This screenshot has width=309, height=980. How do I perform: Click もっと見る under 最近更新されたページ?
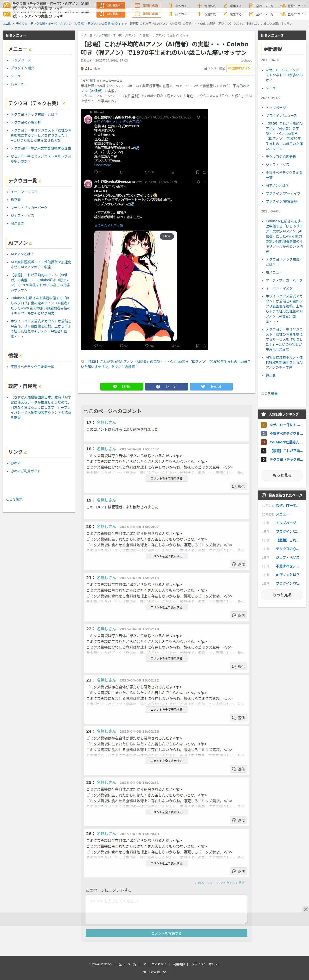point(282,595)
